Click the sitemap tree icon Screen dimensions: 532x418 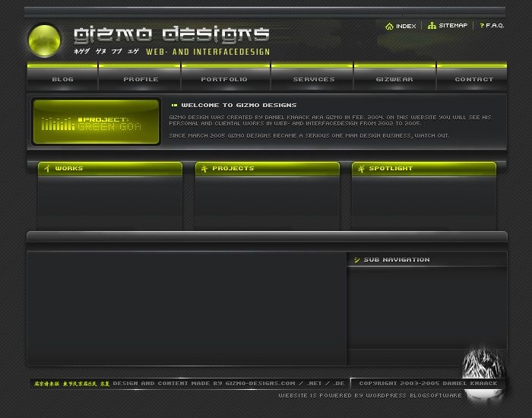(x=432, y=26)
